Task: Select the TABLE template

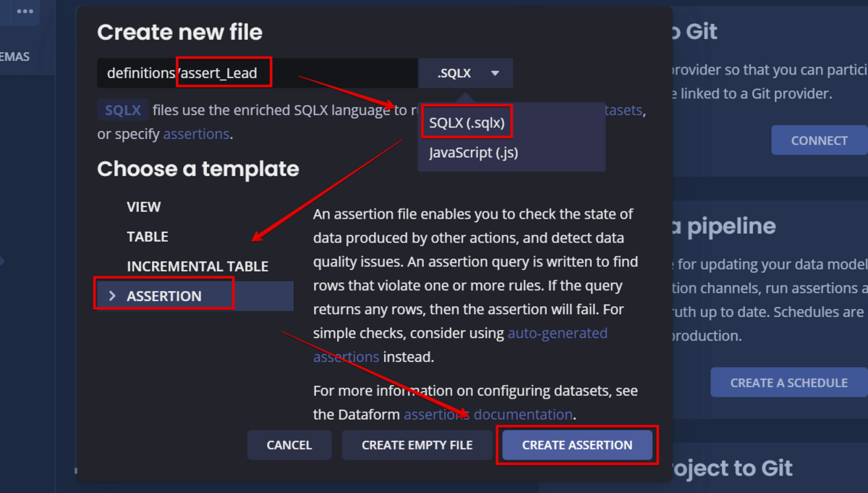Action: click(148, 237)
